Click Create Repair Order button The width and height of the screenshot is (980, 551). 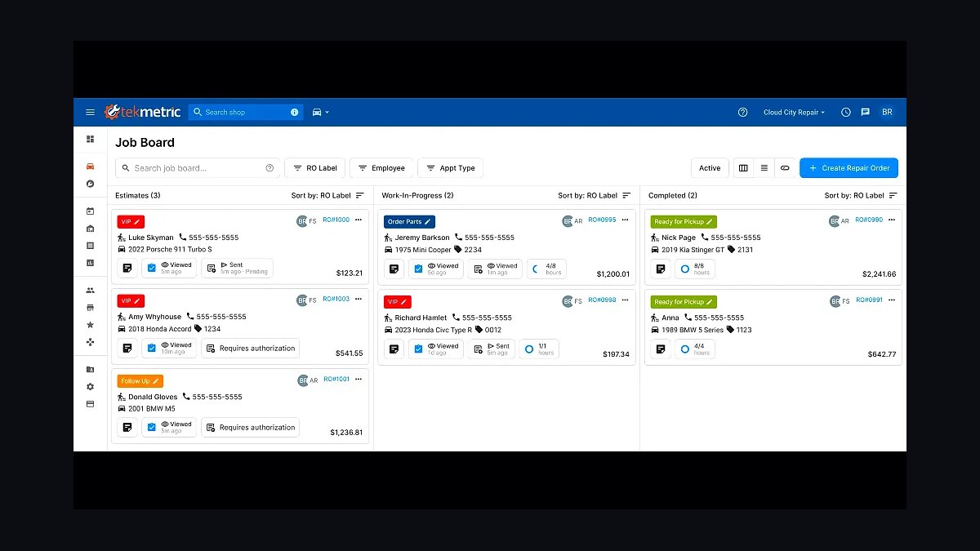pos(849,168)
